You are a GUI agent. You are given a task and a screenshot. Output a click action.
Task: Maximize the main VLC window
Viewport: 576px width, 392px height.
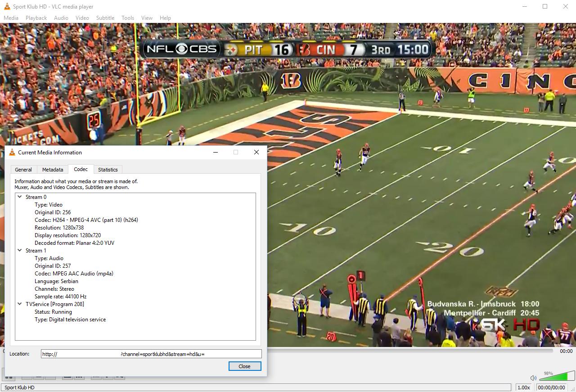coord(545,6)
